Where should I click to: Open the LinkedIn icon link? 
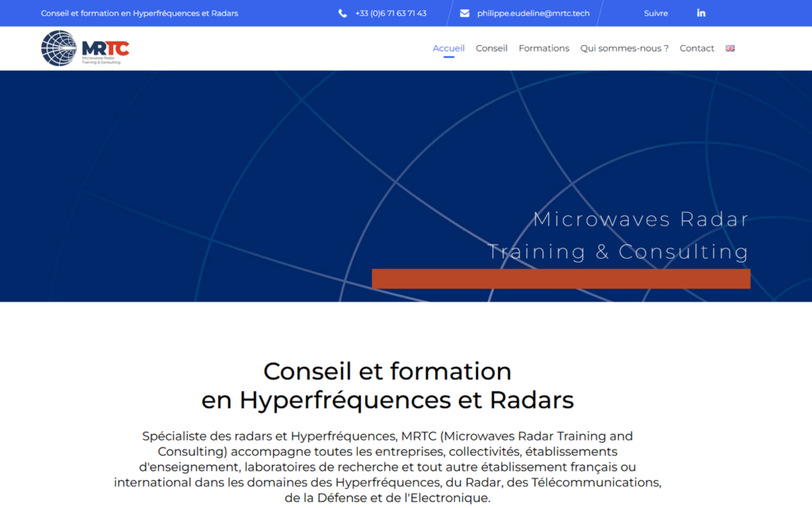pos(701,13)
